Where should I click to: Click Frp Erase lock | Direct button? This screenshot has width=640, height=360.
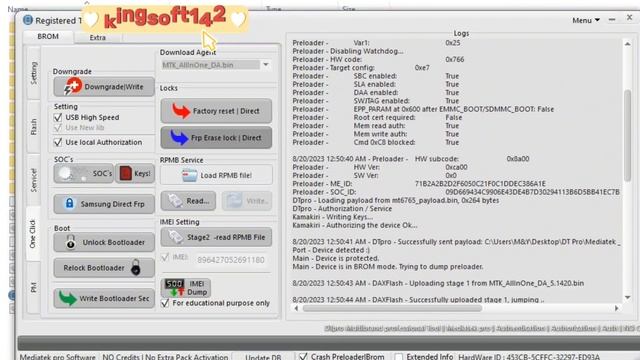[x=216, y=138]
